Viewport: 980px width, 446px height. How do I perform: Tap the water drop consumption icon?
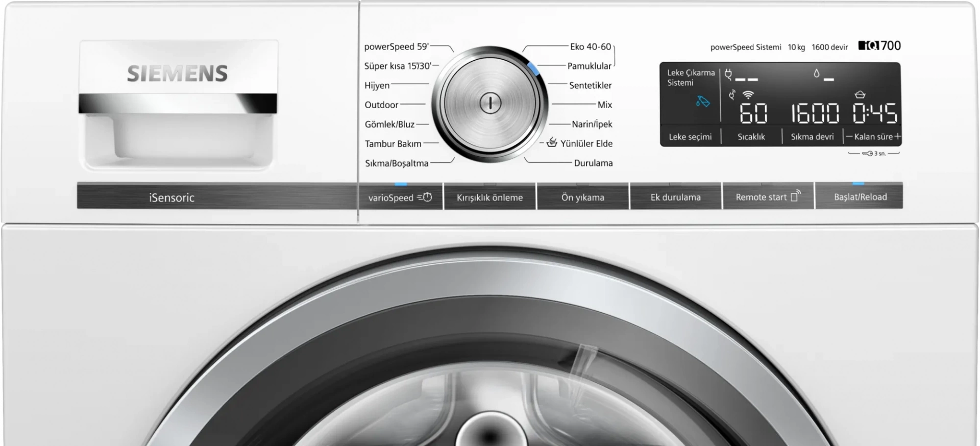(817, 74)
